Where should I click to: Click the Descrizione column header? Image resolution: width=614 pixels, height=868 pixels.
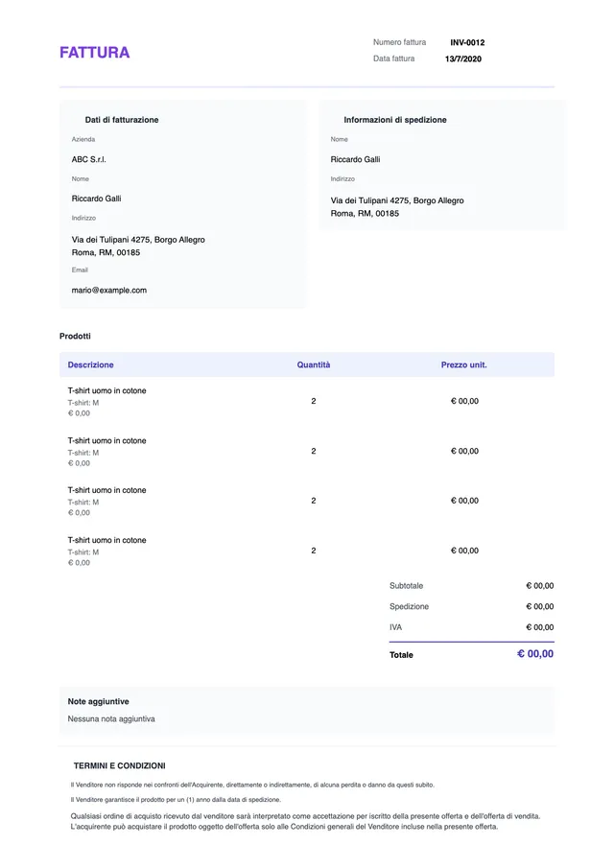point(91,364)
